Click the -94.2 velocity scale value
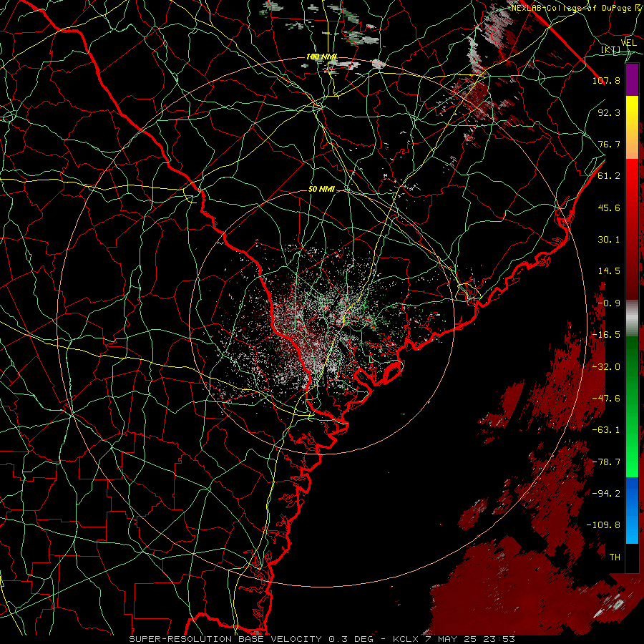Screen dimensions: 644x644 [606, 494]
